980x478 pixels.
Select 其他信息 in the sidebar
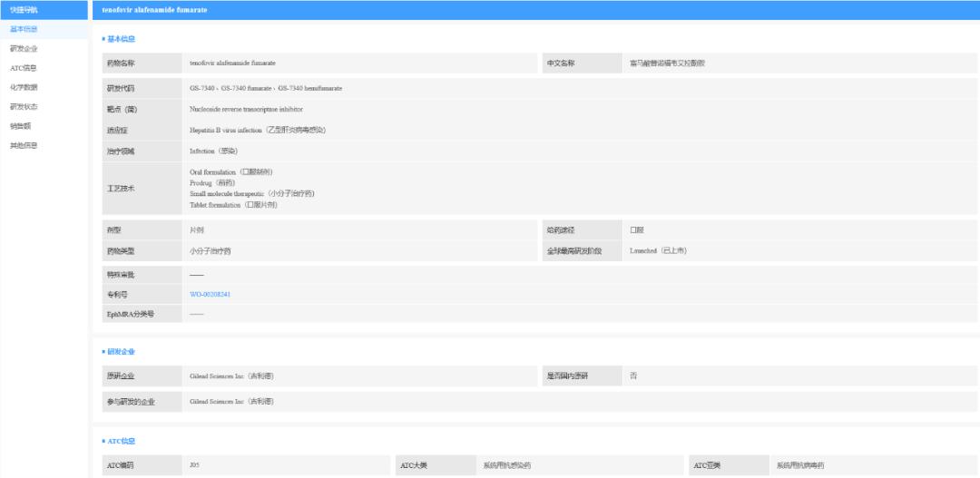(x=24, y=145)
